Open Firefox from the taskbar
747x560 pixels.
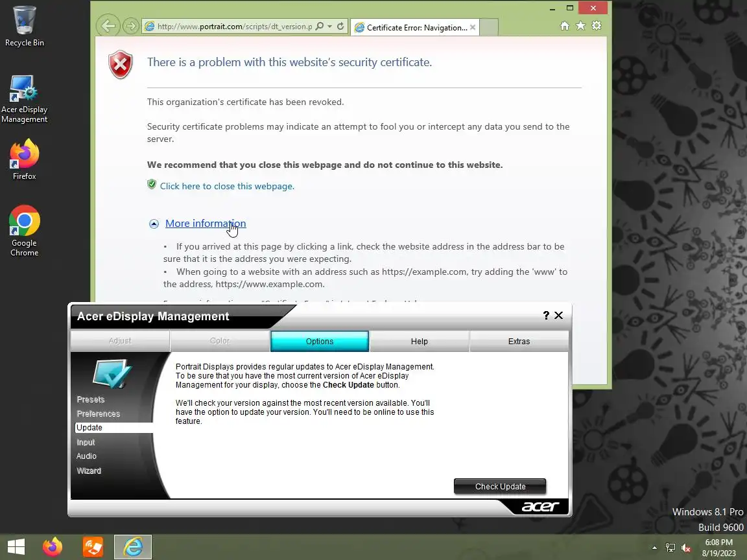point(53,546)
